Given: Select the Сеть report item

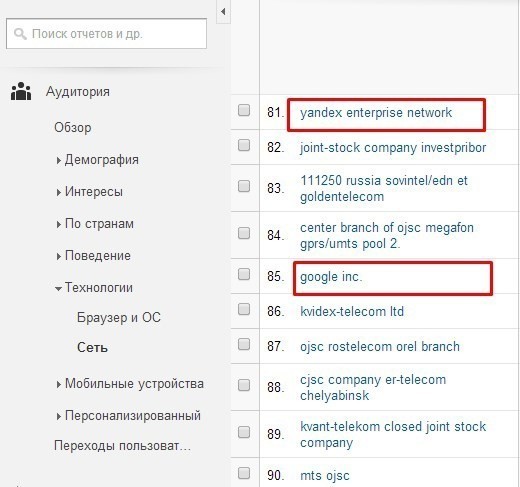Looking at the screenshot, I should pos(92,348).
